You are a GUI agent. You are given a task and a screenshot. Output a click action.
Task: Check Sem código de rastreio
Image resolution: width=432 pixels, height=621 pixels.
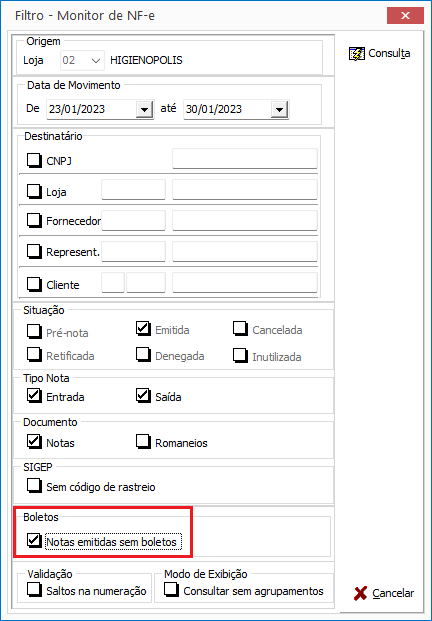pyautogui.click(x=34, y=486)
